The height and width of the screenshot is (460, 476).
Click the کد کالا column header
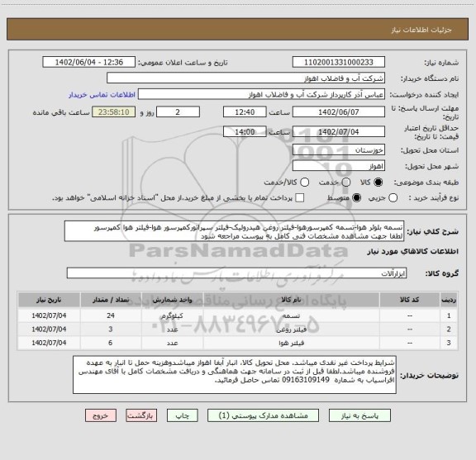point(410,300)
